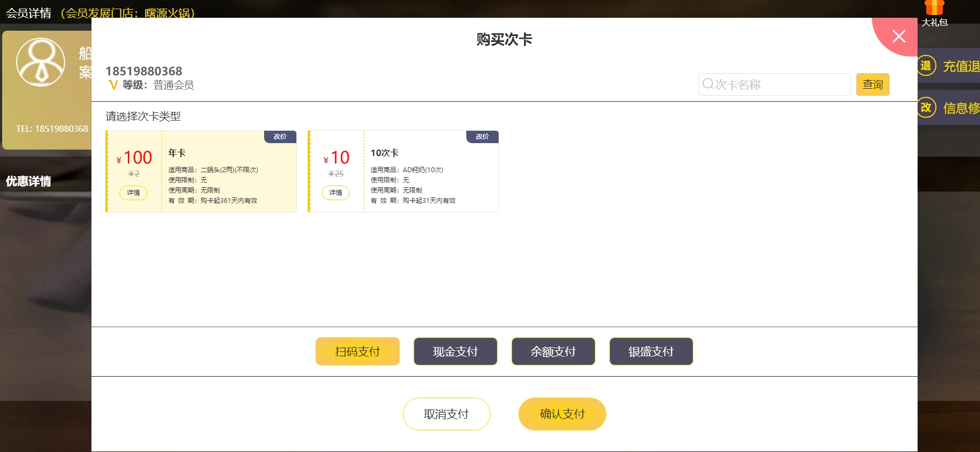Choose 余额支付 payment method

(x=553, y=351)
